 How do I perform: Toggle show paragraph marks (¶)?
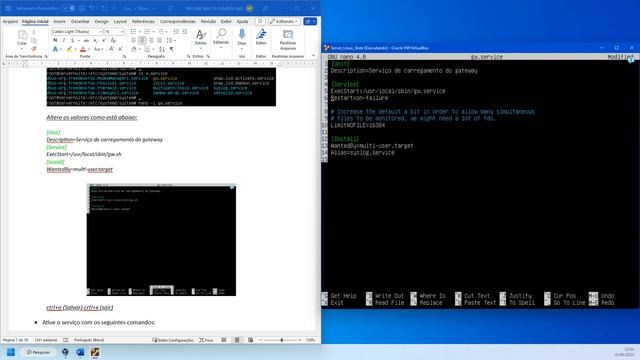coord(172,49)
